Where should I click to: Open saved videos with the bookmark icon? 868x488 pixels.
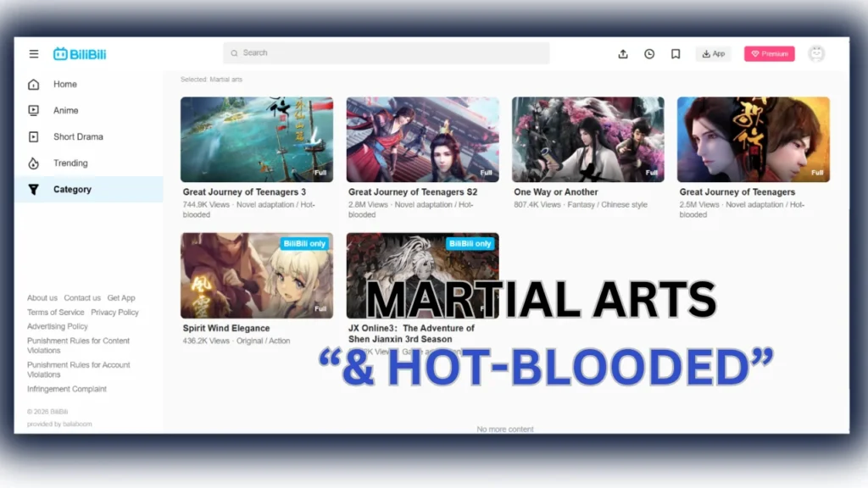pyautogui.click(x=675, y=53)
